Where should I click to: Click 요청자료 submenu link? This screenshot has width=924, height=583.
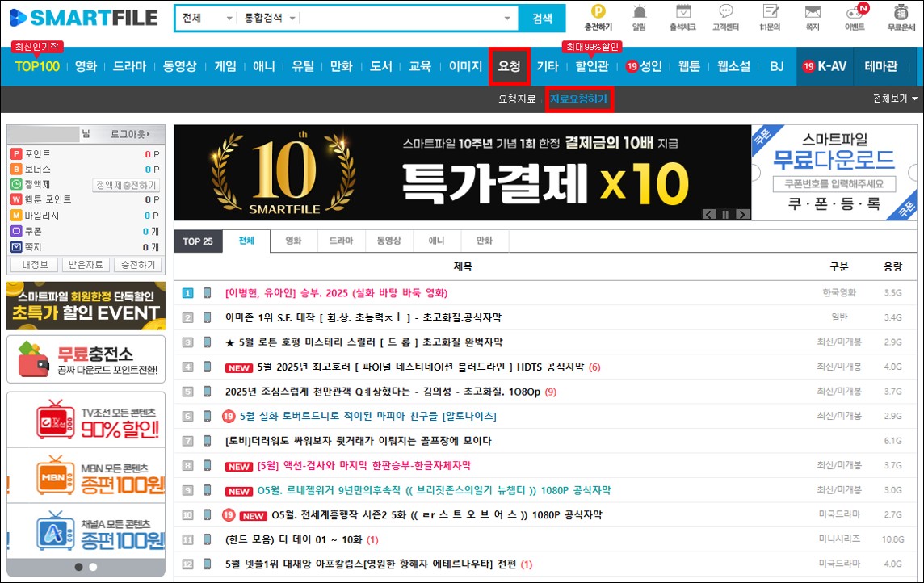517,99
